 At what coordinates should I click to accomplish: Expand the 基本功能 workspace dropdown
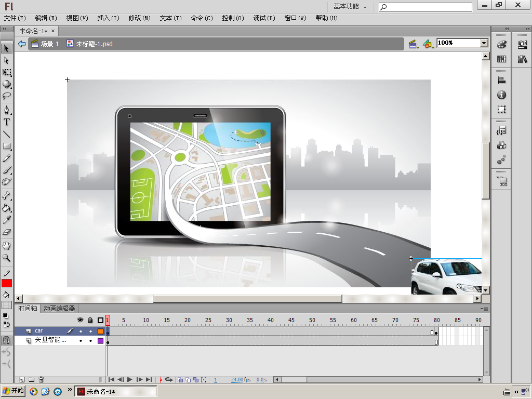click(x=350, y=7)
